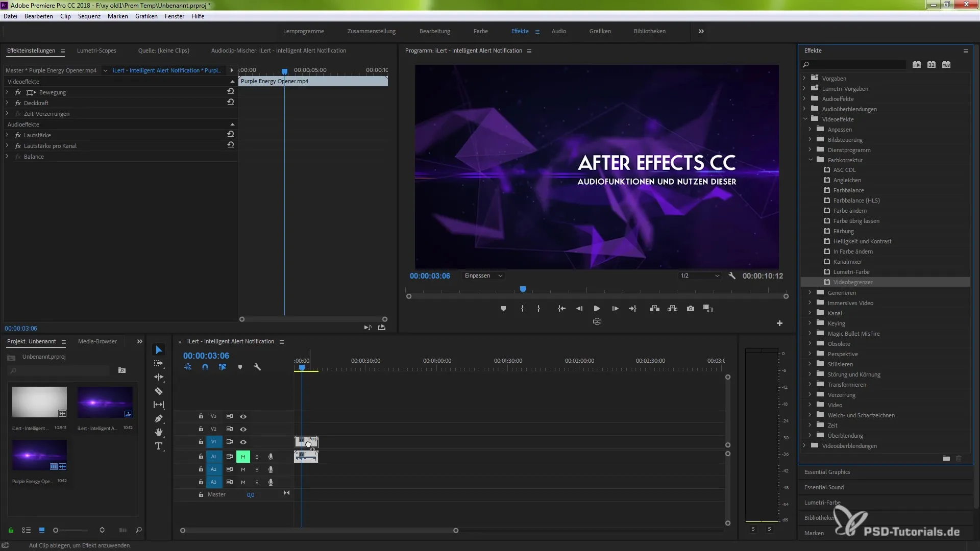This screenshot has height=551, width=980.
Task: Click Export Frame camera icon
Action: (x=691, y=309)
